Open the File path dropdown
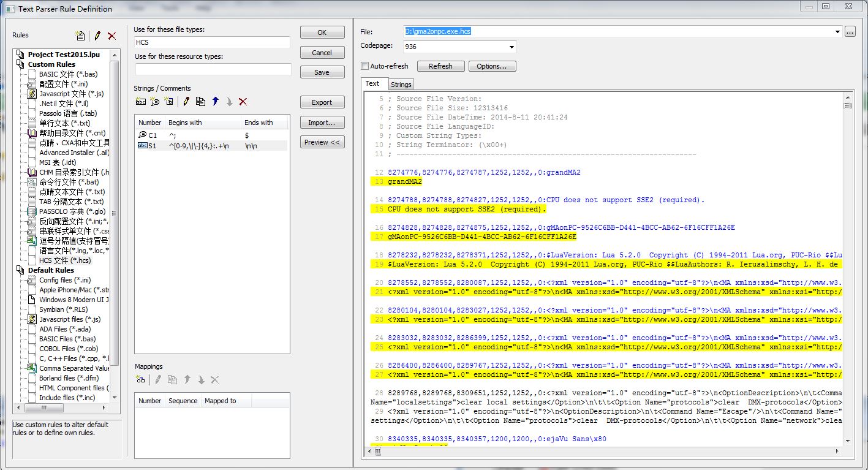868x470 pixels. tap(837, 32)
